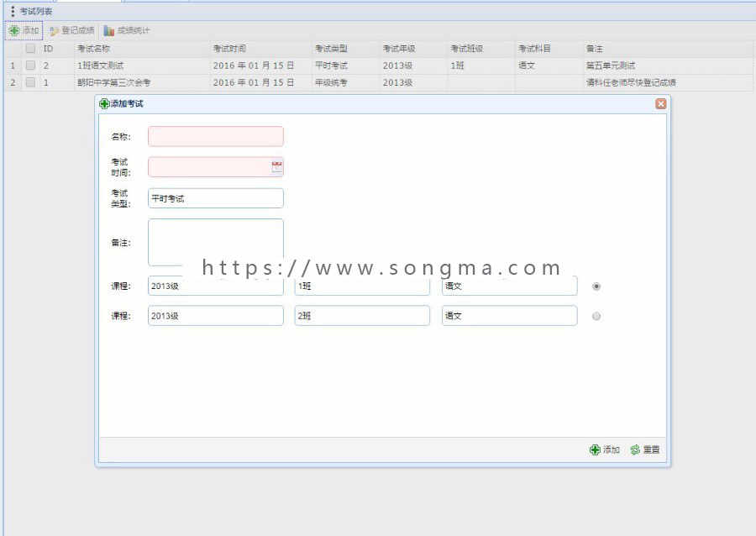Click the green plus 添加 toolbar icon

tap(14, 30)
